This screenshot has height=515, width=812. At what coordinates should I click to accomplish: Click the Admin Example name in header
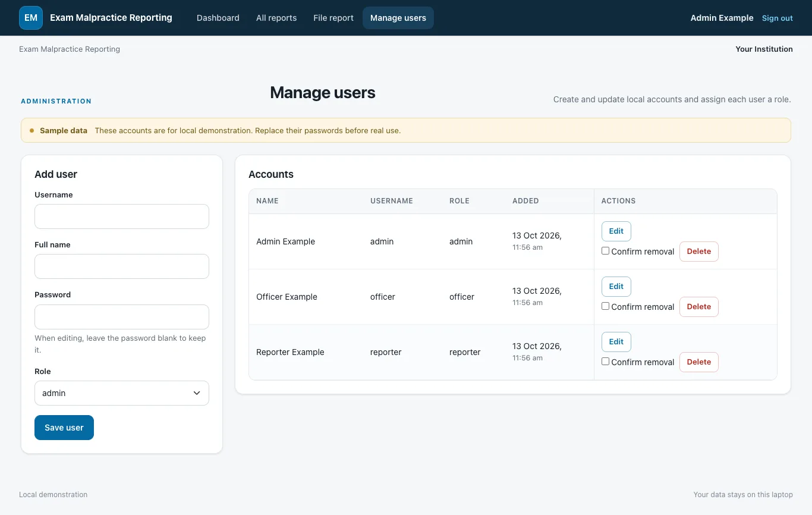[x=722, y=18]
